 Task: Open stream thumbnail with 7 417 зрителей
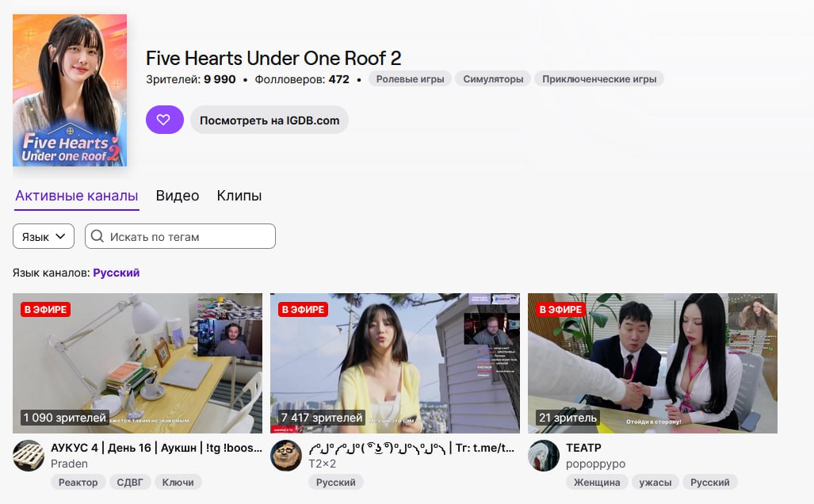[395, 363]
